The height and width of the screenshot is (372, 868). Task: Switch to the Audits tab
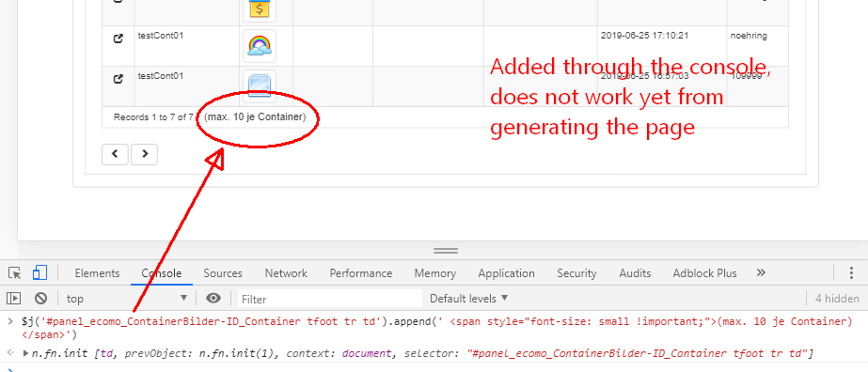(x=635, y=273)
